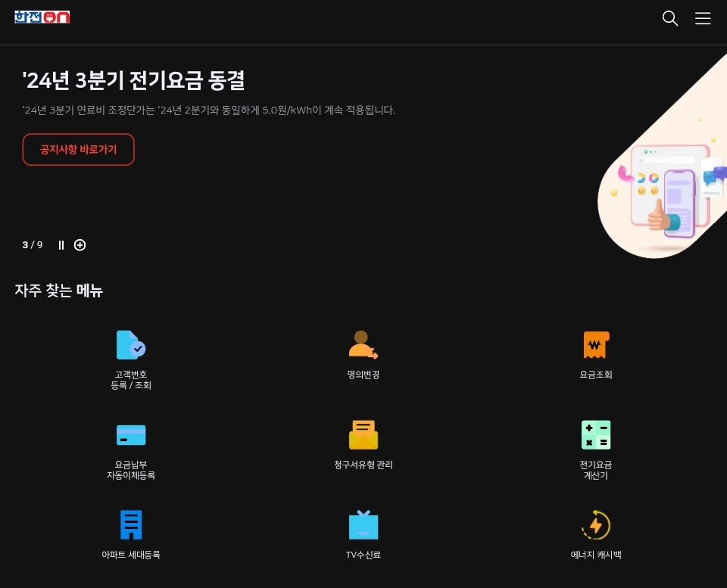727x588 pixels.
Task: Click the 요금납부 자동이체등록 text label
Action: click(x=131, y=470)
